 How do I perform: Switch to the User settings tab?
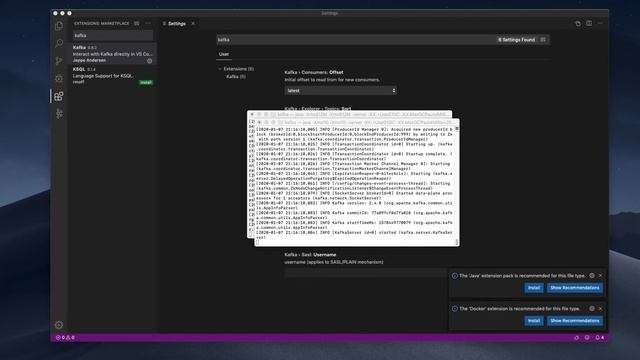tap(224, 54)
